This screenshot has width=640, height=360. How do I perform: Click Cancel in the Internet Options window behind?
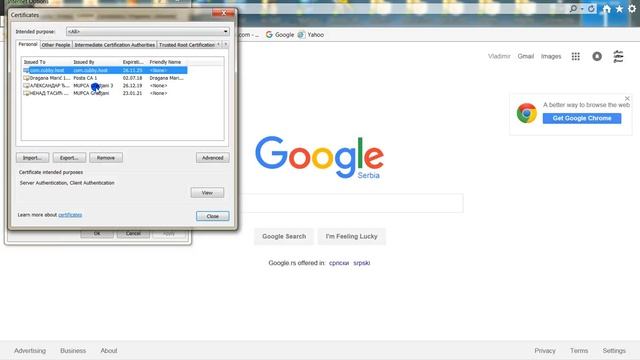133,233
